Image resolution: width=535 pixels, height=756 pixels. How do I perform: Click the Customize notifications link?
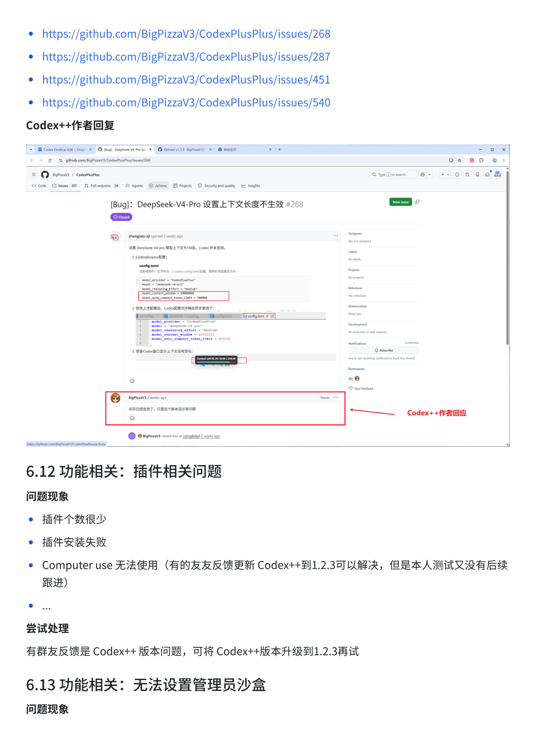click(412, 343)
